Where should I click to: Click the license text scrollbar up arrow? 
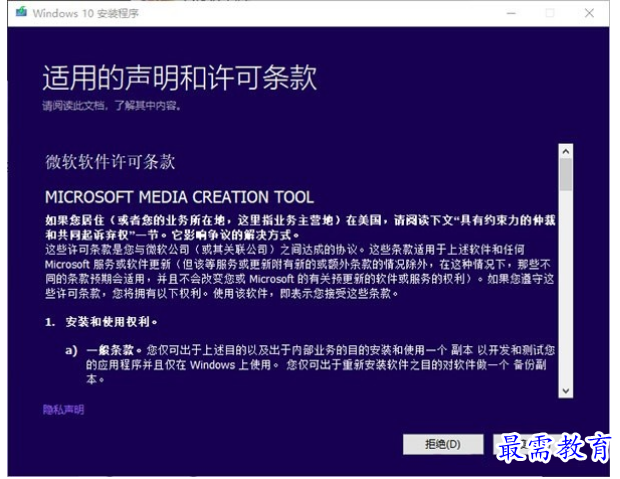click(x=566, y=151)
